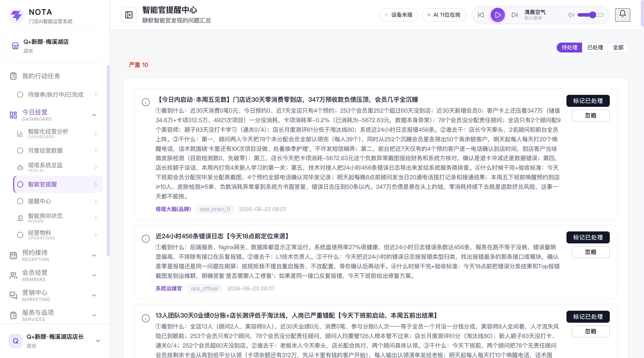Image resolution: width=644 pixels, height=358 pixels.
Task: Open 我的行动任务 menu
Action: (54, 76)
